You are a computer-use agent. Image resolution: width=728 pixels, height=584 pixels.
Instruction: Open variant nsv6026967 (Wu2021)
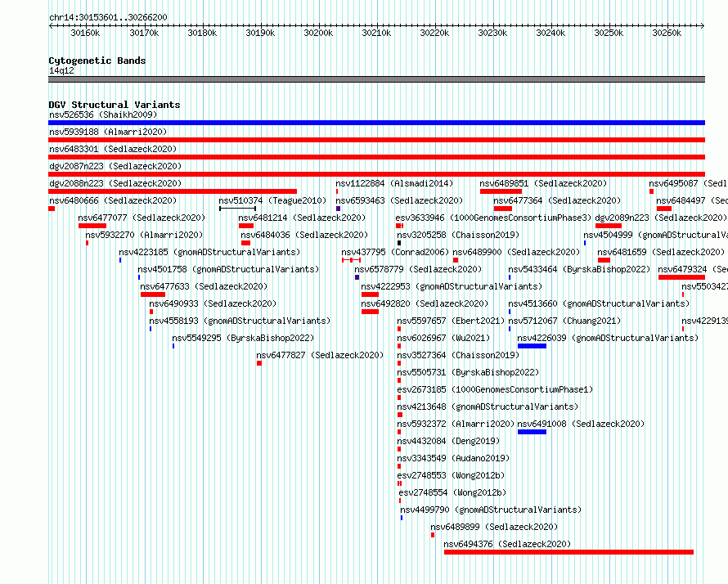click(x=443, y=338)
